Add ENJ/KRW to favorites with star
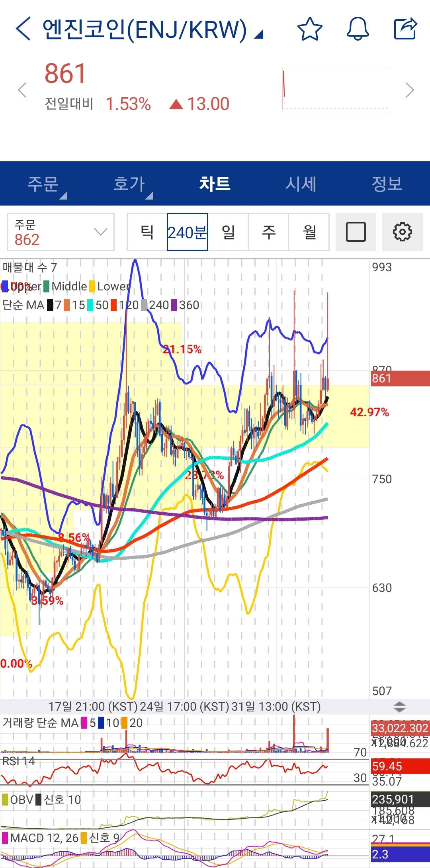The width and height of the screenshot is (430, 868). 310,29
